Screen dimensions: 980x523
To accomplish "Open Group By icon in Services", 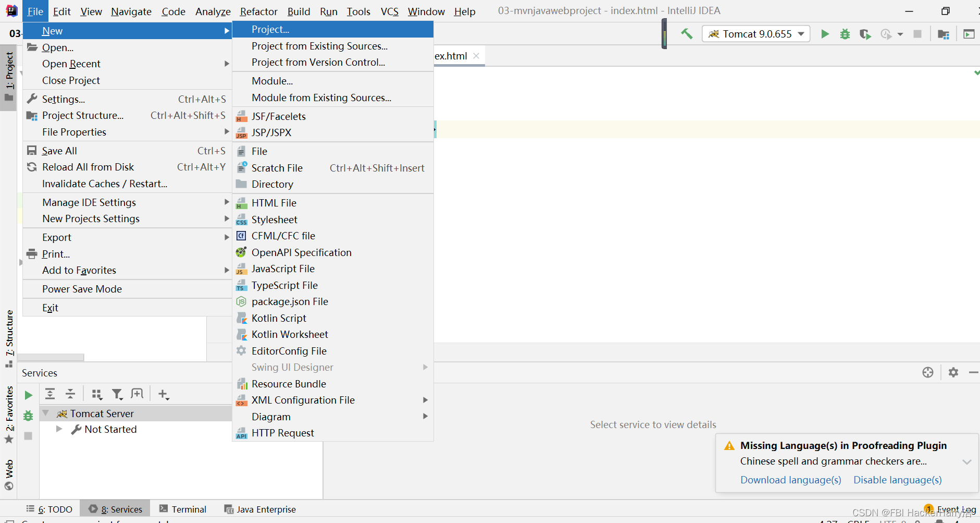I will pyautogui.click(x=97, y=394).
